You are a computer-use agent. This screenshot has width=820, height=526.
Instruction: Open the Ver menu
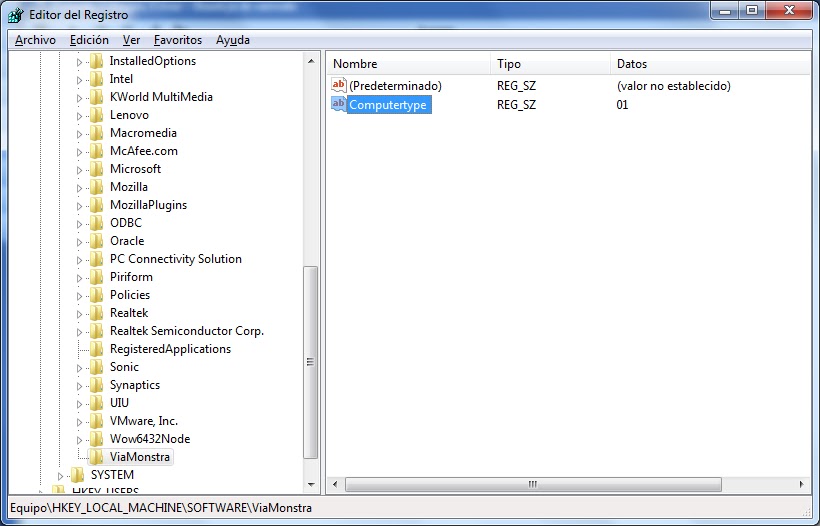131,40
